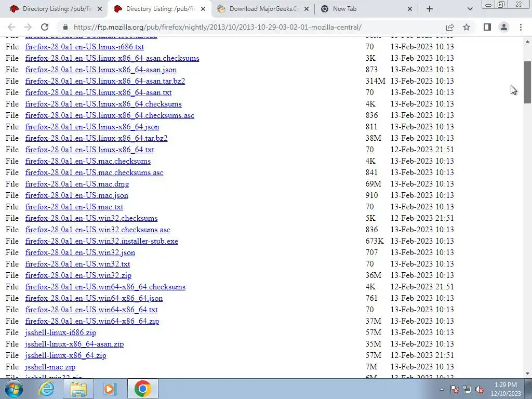The width and height of the screenshot is (532, 399).
Task: Click the site lock icon in address bar
Action: pyautogui.click(x=65, y=27)
